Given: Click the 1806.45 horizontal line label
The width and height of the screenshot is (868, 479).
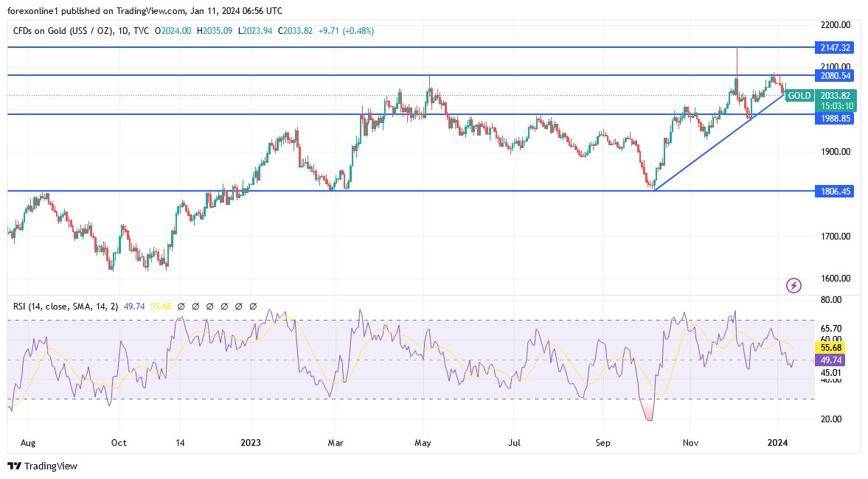Looking at the screenshot, I should (835, 192).
